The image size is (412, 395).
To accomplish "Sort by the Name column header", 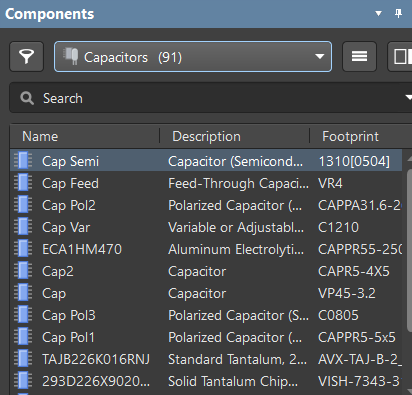I will tap(85, 136).
